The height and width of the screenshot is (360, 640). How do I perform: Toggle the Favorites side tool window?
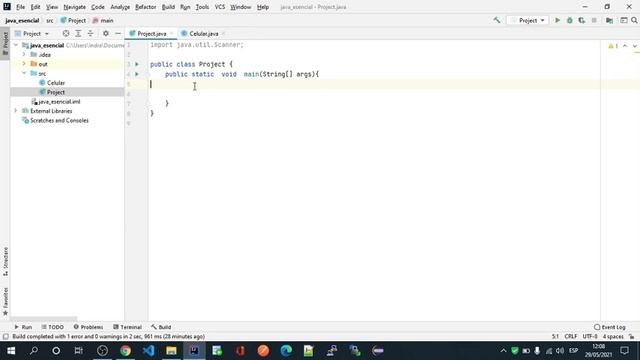pyautogui.click(x=5, y=301)
